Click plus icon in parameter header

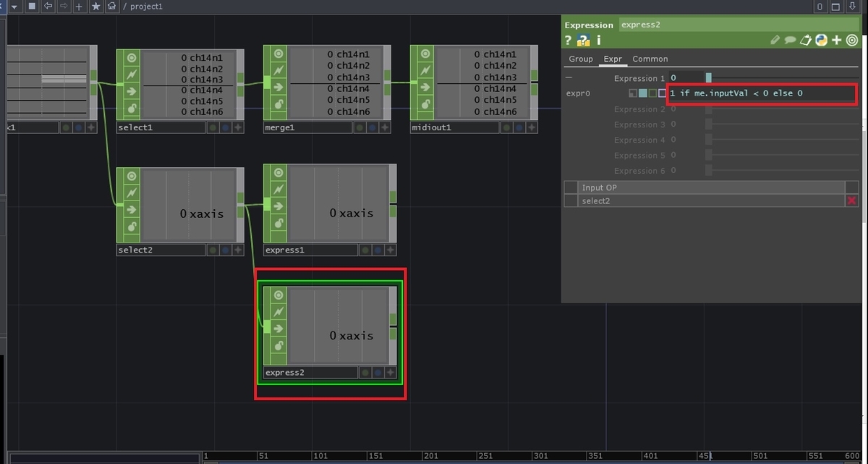point(837,41)
